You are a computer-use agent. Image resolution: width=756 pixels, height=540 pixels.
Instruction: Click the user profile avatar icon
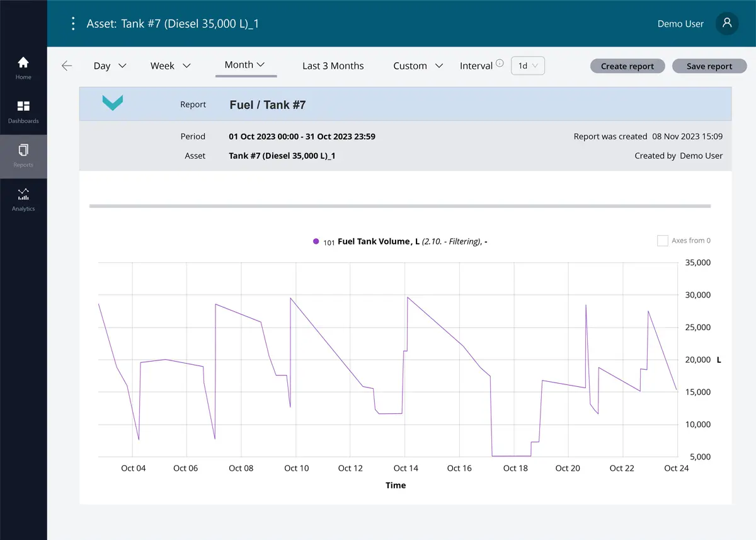coord(727,23)
